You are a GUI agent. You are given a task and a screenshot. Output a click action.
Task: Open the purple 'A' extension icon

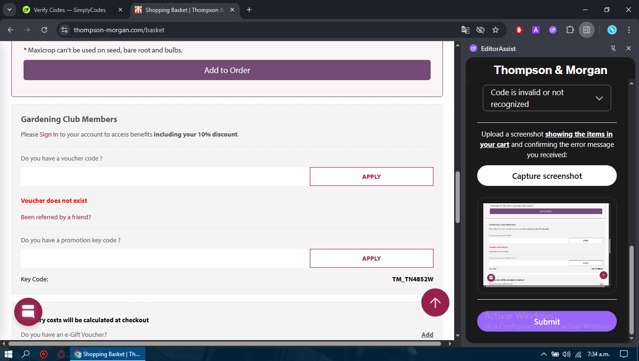point(535,30)
